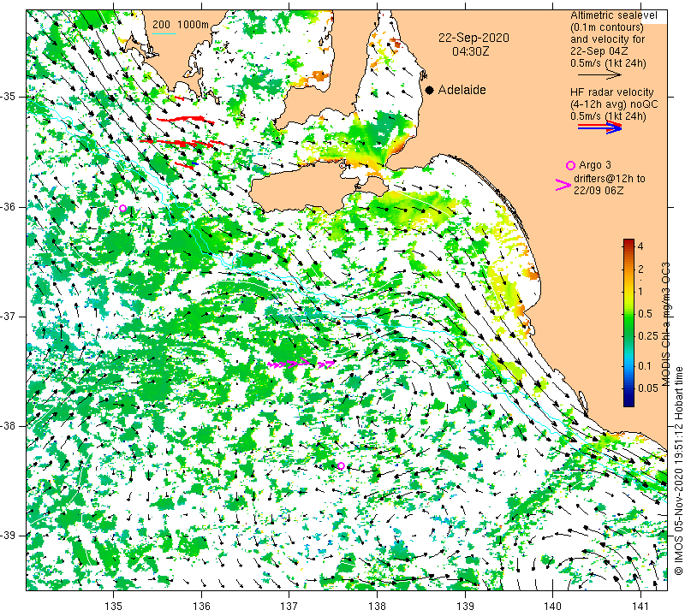Click the longitude axis label 136
The width and height of the screenshot is (685, 616).
coord(201,607)
